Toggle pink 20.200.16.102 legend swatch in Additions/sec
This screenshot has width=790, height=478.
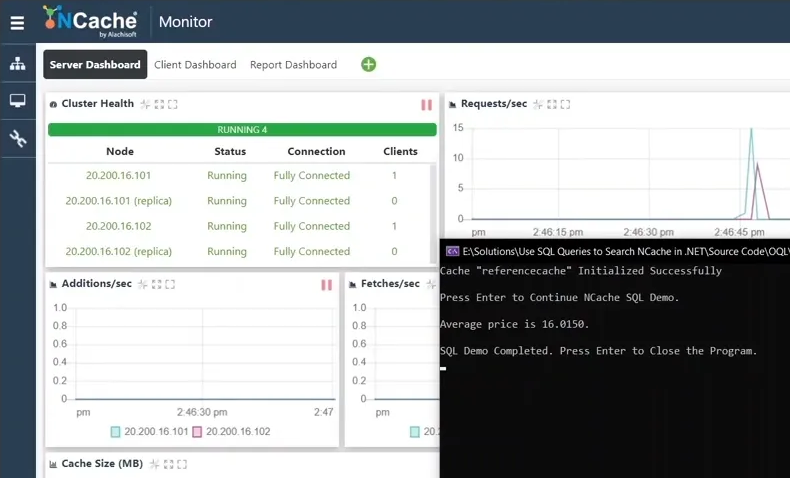197,432
